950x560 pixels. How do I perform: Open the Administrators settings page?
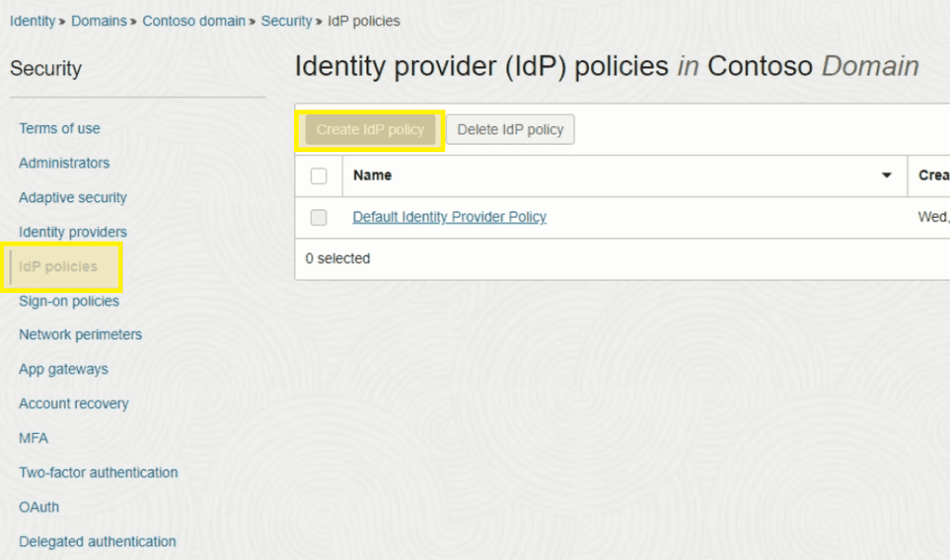[63, 162]
